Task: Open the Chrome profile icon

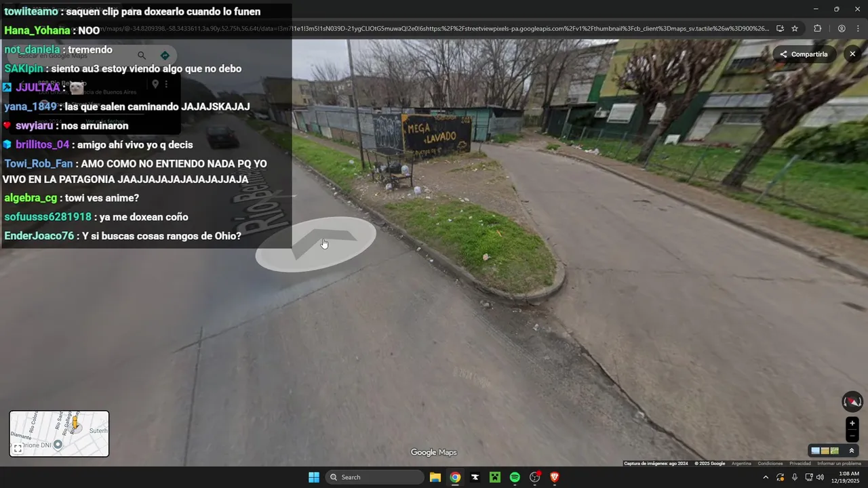Action: [x=842, y=28]
